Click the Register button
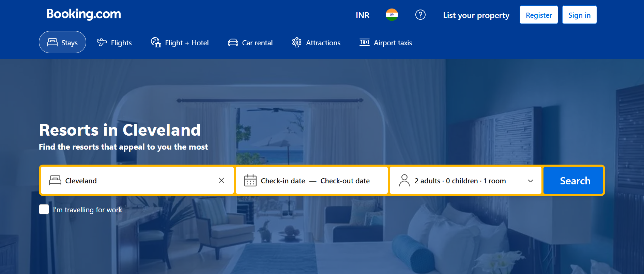This screenshot has width=644, height=274. (539, 15)
